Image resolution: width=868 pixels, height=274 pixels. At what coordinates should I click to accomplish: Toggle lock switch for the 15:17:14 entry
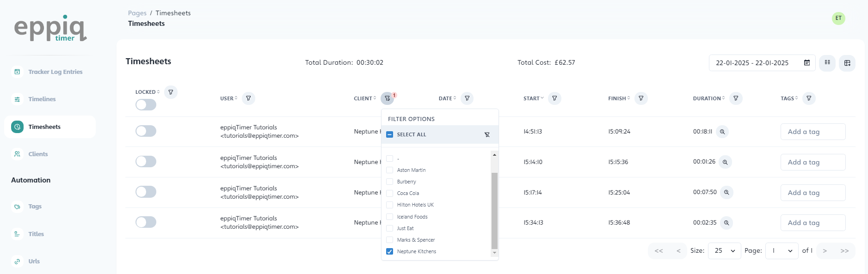(x=146, y=192)
